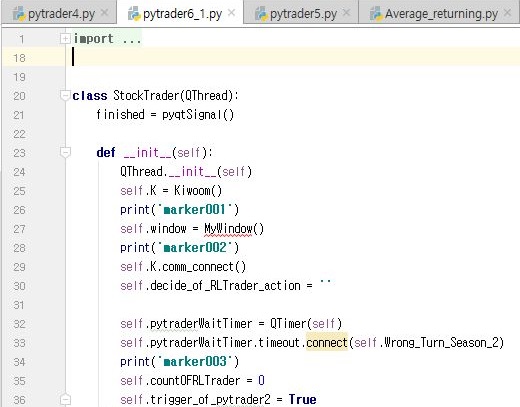
Task: Select the pytrader6_1.py tab
Action: click(x=180, y=14)
